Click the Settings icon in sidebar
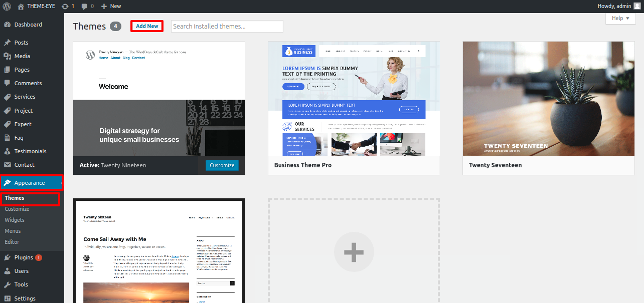 (7, 298)
